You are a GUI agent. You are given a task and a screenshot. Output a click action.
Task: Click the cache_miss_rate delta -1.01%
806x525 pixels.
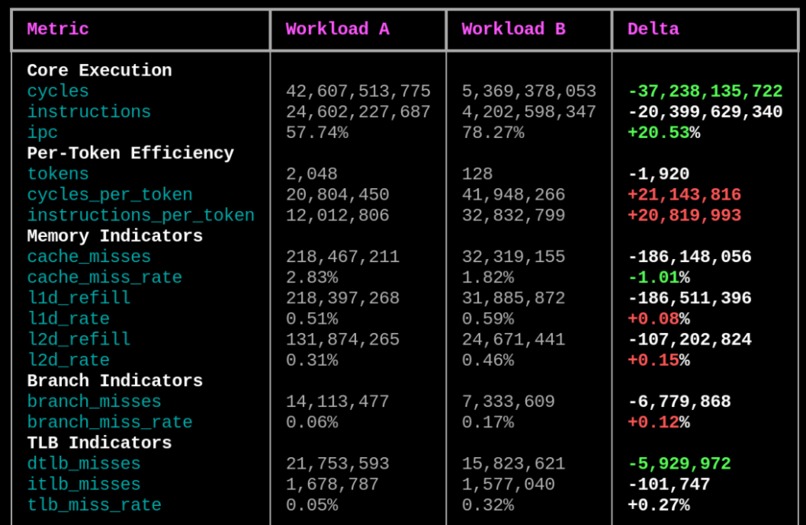tap(658, 277)
